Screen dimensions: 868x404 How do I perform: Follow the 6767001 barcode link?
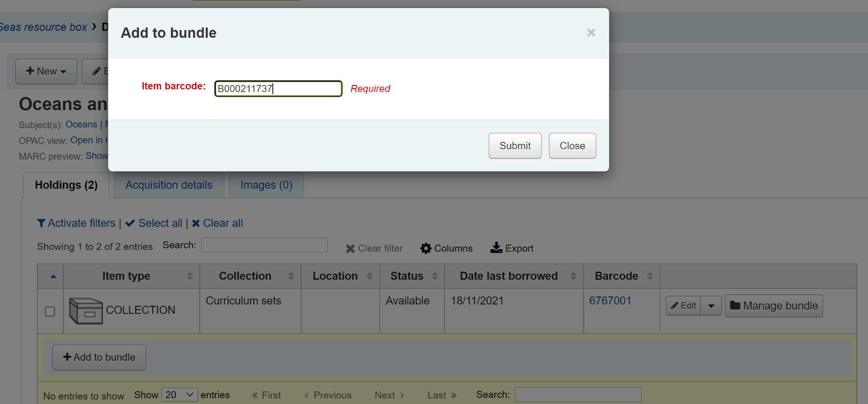pyautogui.click(x=610, y=301)
